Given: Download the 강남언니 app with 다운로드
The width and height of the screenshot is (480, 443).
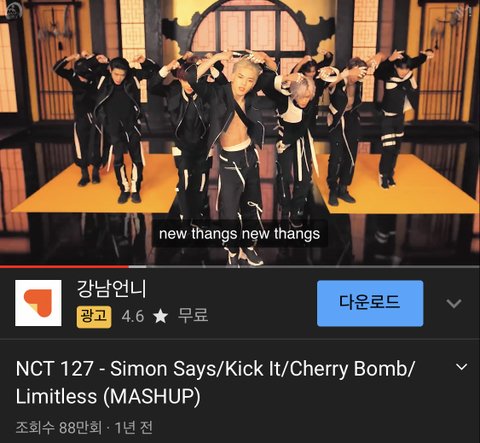Looking at the screenshot, I should [370, 303].
